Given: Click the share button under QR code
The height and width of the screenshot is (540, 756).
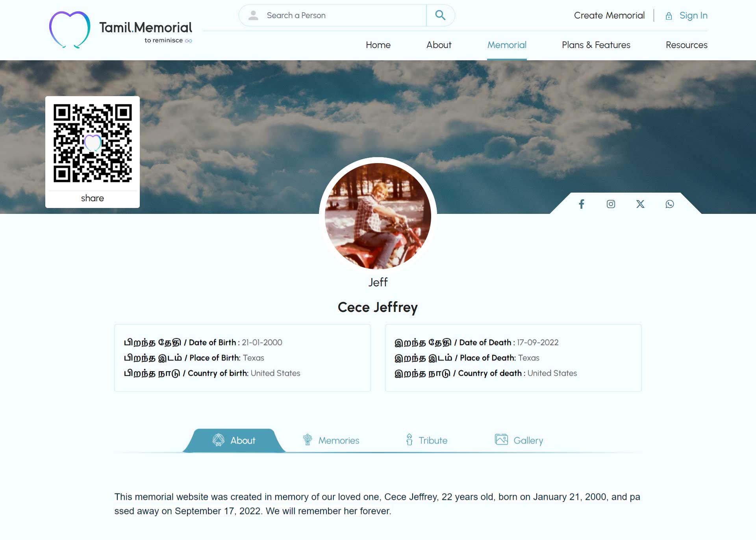Looking at the screenshot, I should pyautogui.click(x=93, y=198).
